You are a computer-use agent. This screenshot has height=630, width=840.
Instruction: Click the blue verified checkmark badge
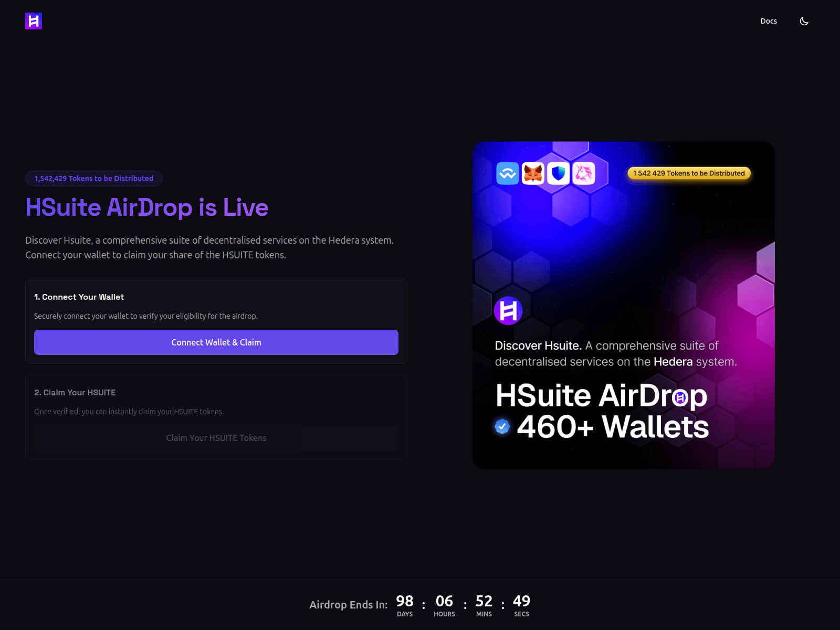(502, 426)
